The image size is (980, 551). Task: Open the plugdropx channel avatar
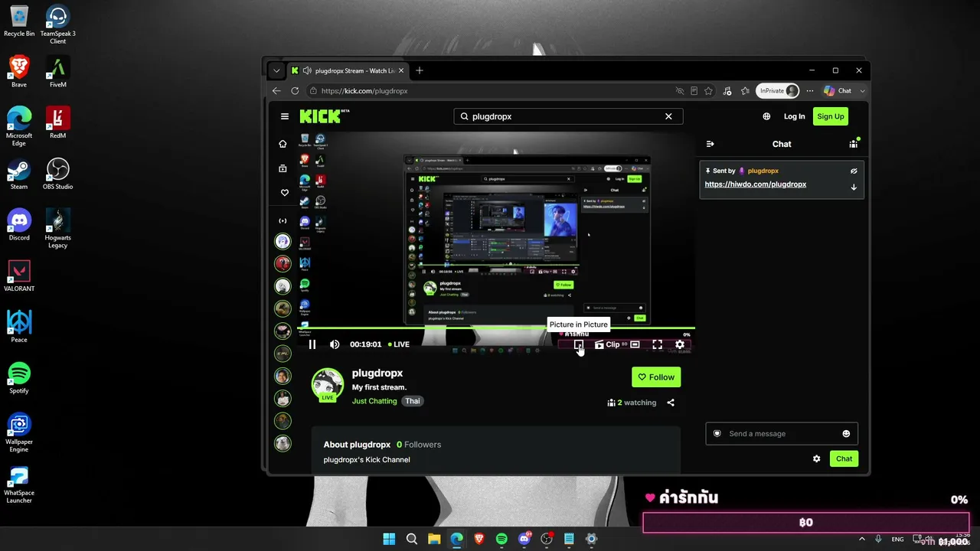click(x=328, y=384)
